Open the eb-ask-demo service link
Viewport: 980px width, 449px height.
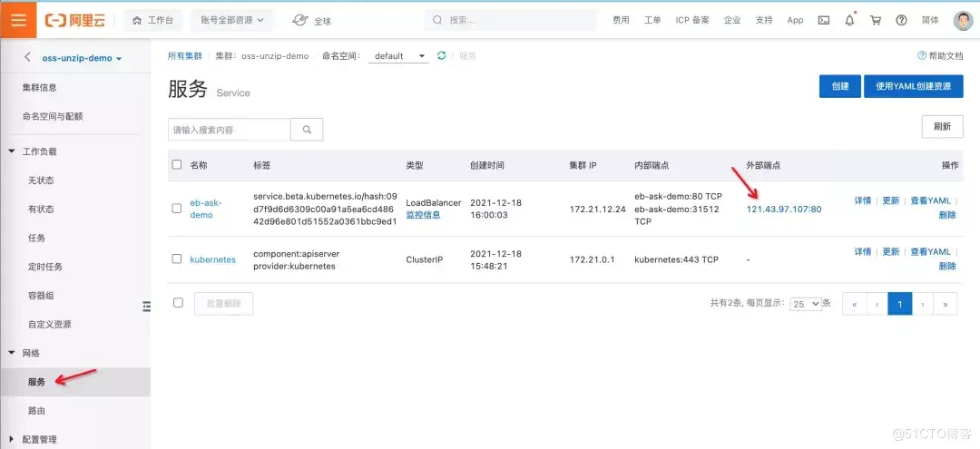click(206, 209)
